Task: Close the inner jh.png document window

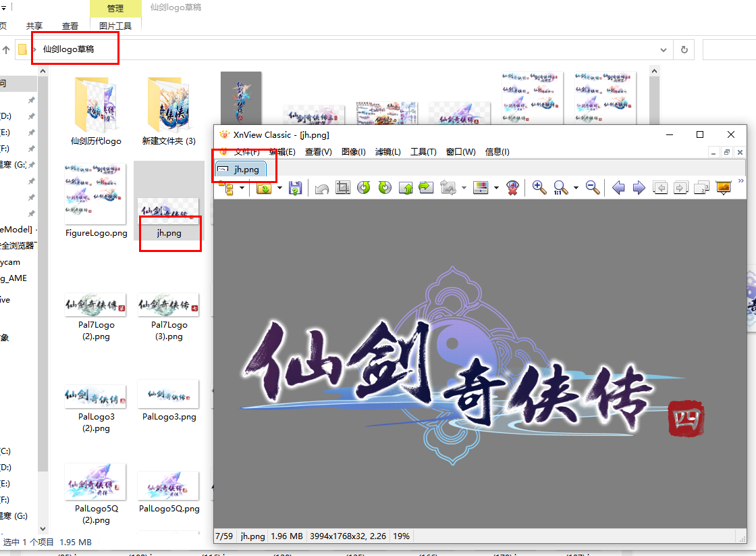Action: tap(740, 153)
